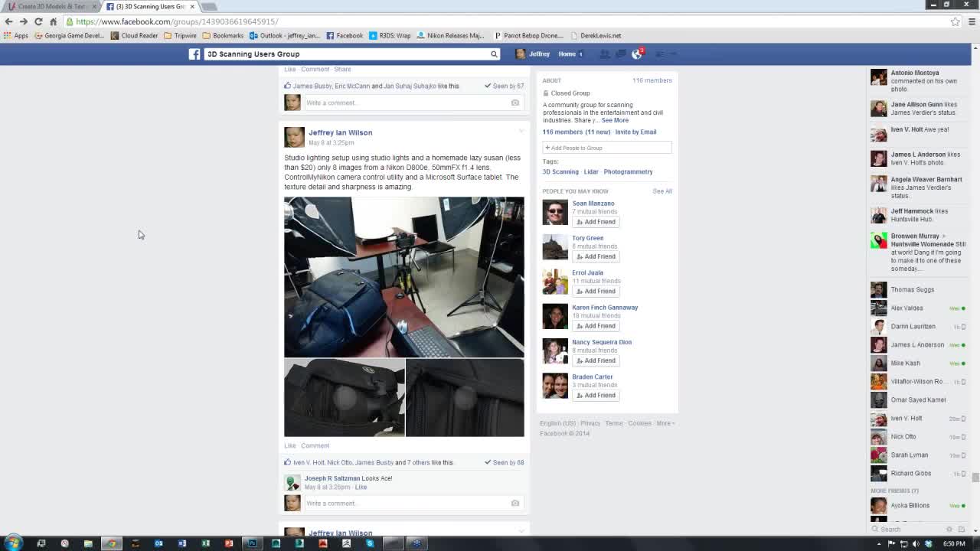Image resolution: width=980 pixels, height=551 pixels.
Task: Open chat with Richard Globs
Action: click(918, 473)
